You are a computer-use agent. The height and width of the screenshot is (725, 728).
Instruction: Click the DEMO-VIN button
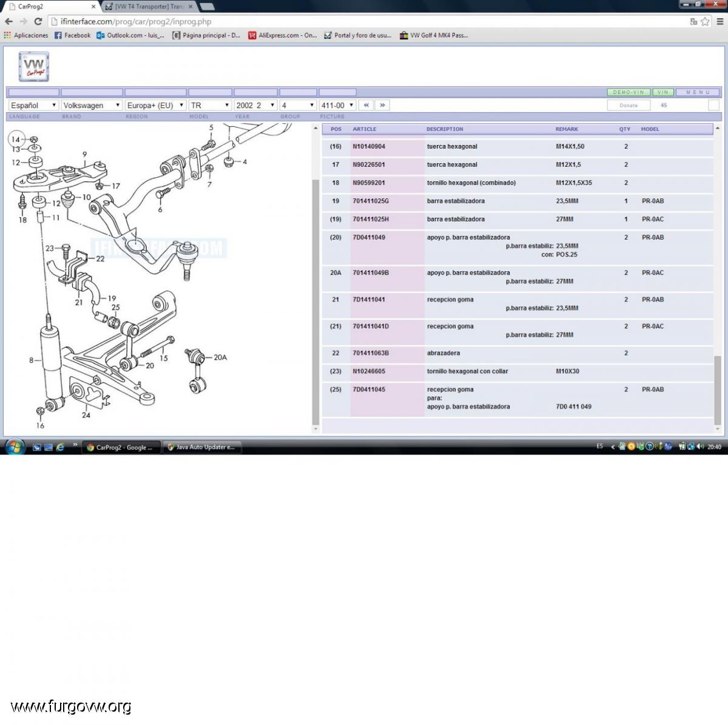(629, 92)
